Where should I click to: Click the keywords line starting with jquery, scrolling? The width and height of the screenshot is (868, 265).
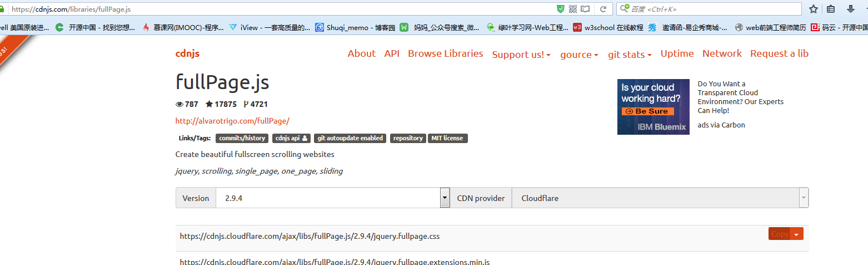click(x=259, y=171)
